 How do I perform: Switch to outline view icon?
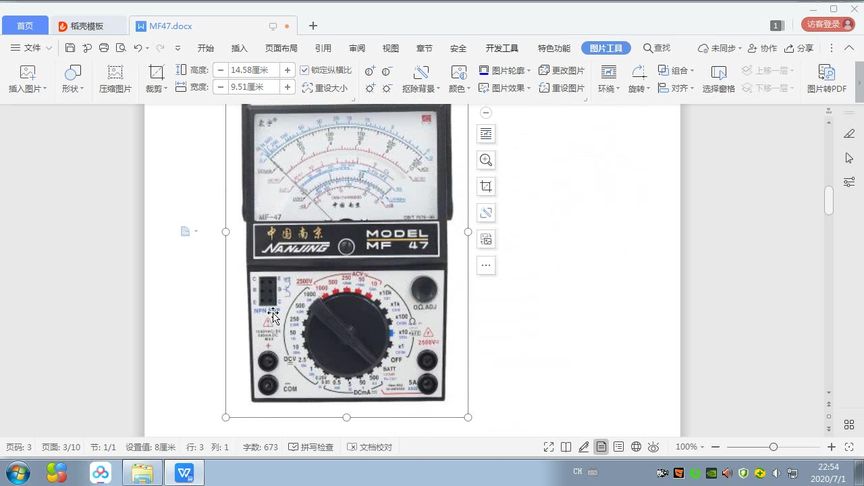click(619, 447)
